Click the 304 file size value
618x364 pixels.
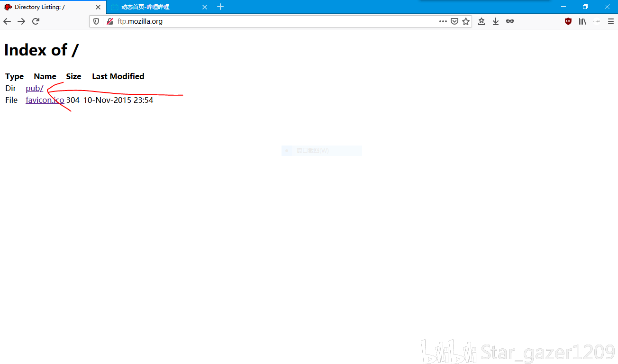73,100
